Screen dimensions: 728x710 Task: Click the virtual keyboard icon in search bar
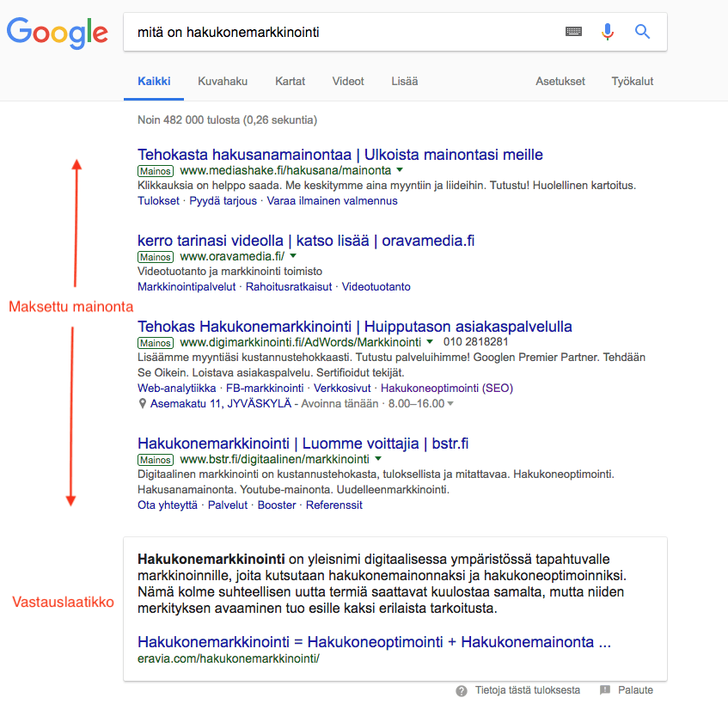[x=573, y=32]
